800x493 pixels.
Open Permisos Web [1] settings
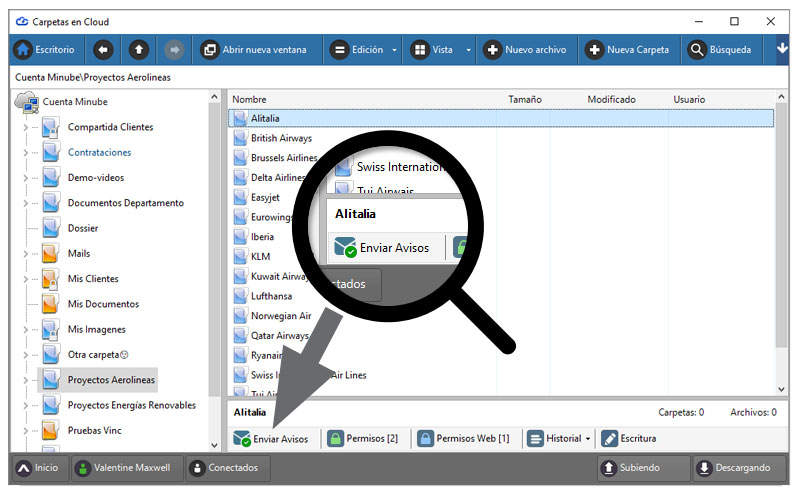(463, 438)
